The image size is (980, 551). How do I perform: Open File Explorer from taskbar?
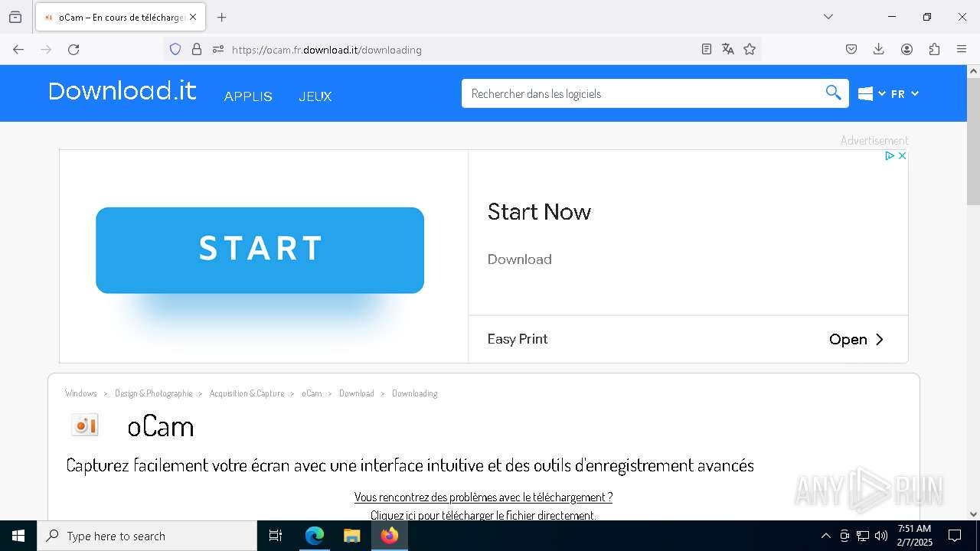[x=351, y=536]
